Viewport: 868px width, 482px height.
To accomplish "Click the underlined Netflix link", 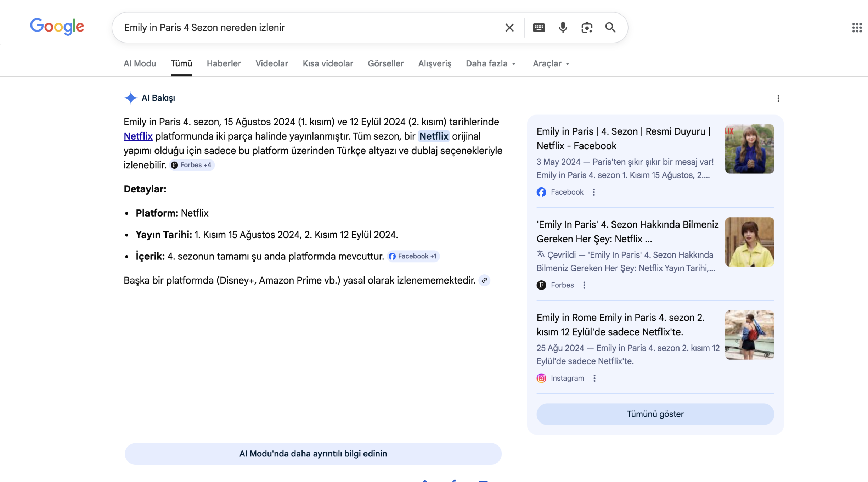I will [138, 136].
